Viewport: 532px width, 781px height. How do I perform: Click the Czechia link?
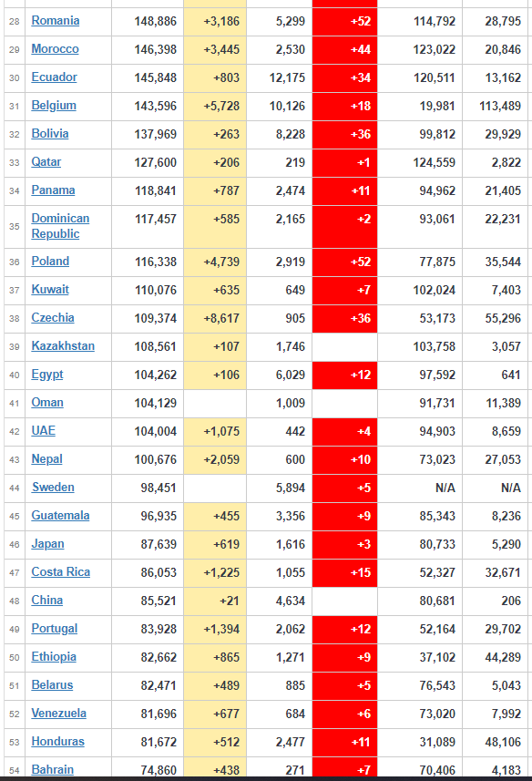pyautogui.click(x=53, y=318)
